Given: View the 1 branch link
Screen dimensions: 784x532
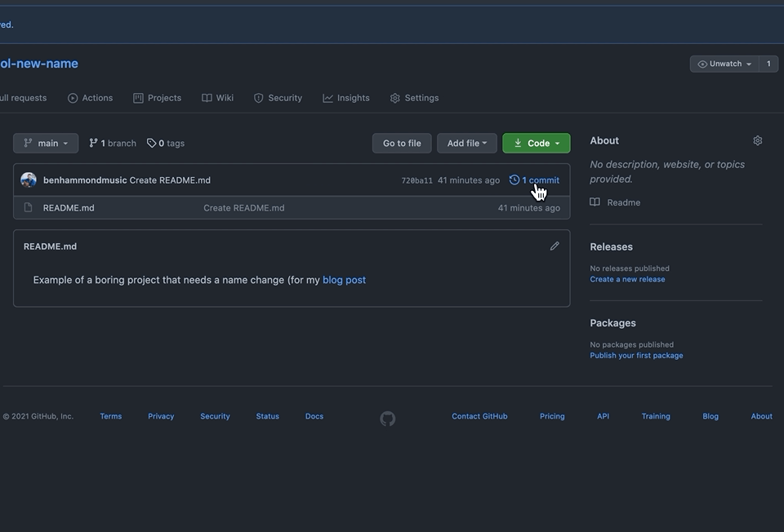Looking at the screenshot, I should 113,144.
